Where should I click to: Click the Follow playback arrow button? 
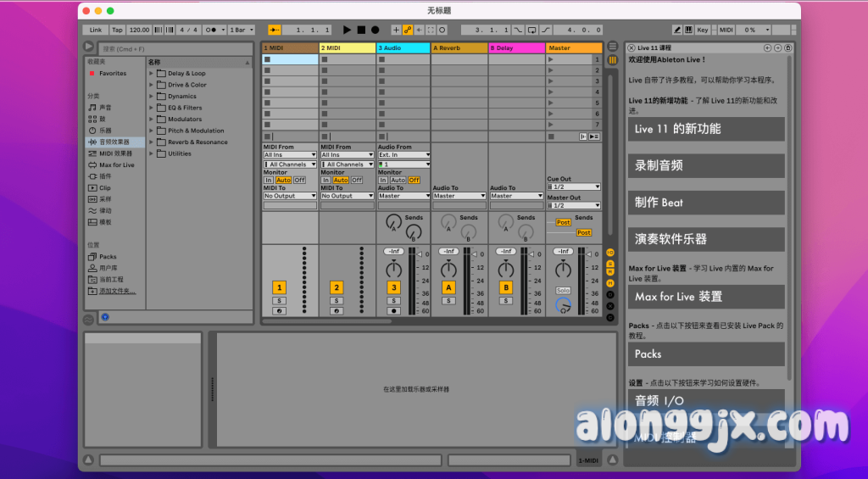(x=275, y=30)
